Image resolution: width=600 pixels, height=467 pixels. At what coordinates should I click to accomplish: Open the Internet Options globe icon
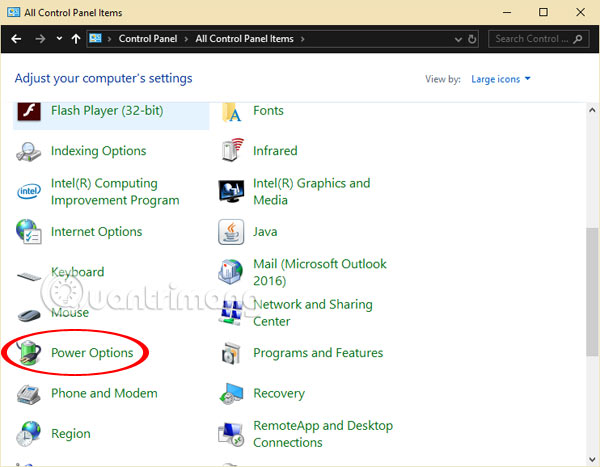[29, 232]
